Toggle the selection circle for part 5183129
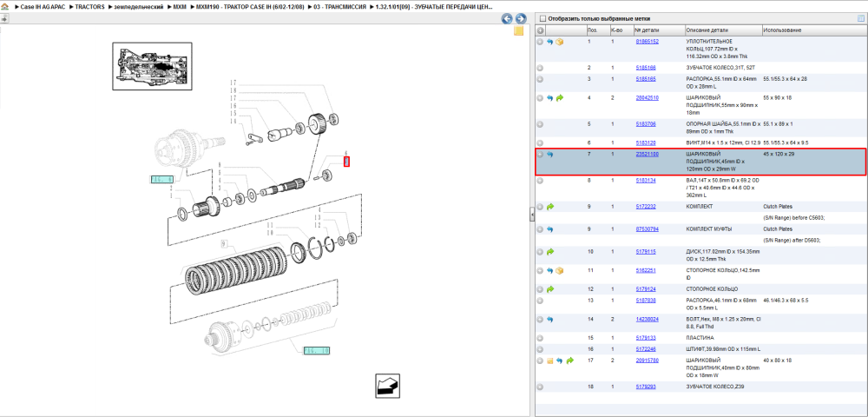This screenshot has width=868, height=417. coord(540,142)
